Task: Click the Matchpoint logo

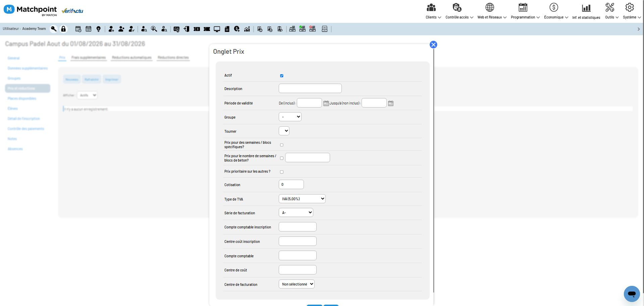Action: [30, 10]
